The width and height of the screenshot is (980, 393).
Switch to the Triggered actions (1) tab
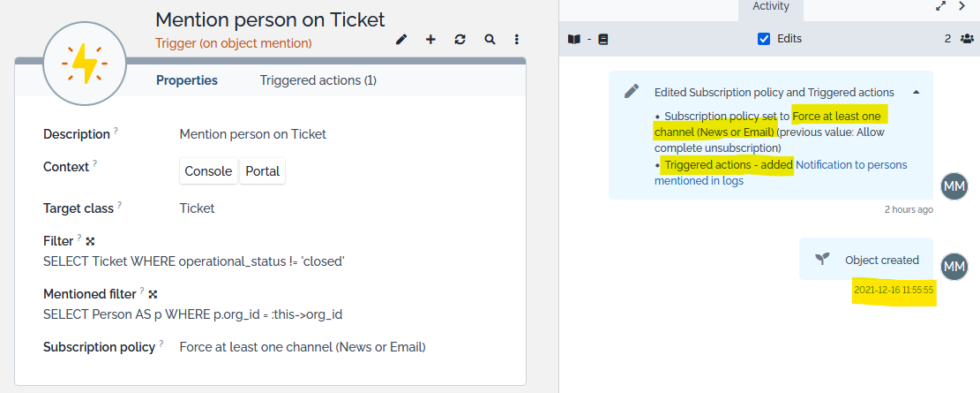pyautogui.click(x=318, y=80)
